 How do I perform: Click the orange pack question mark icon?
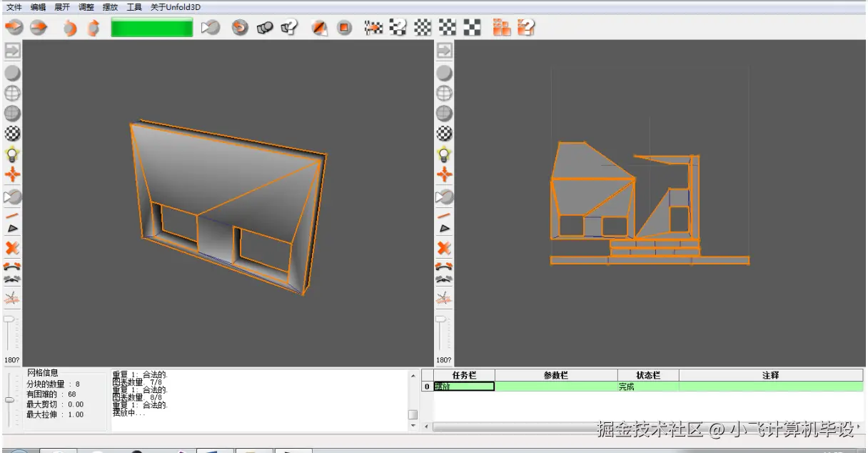[x=526, y=28]
